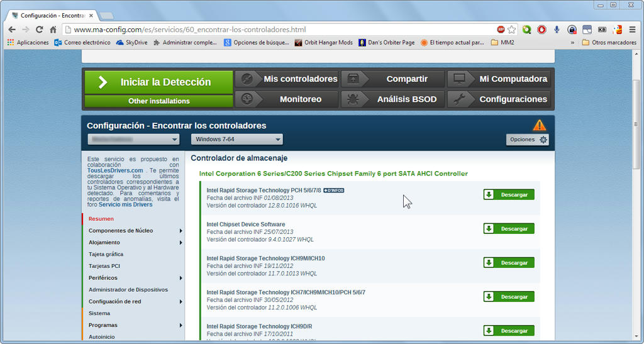Download Intel Rapid Storage Technology ICH9M/ICH10
The width and height of the screenshot is (644, 344).
pos(509,263)
